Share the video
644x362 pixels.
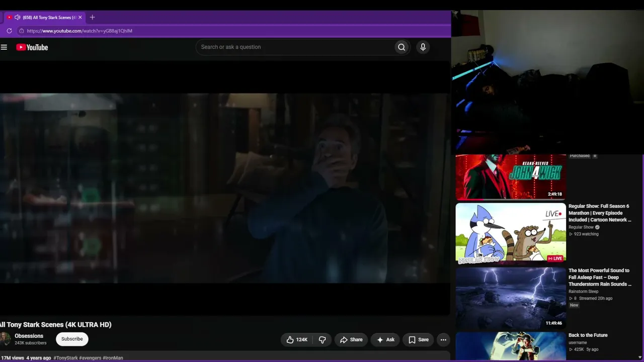point(351,340)
